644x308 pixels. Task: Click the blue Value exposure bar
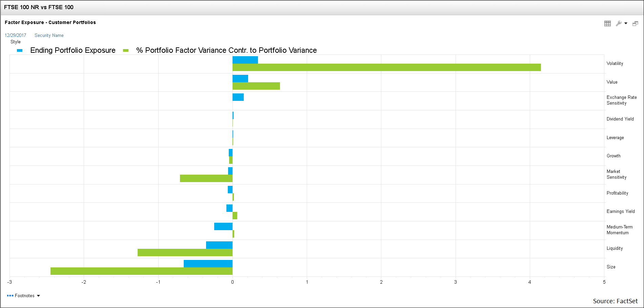pyautogui.click(x=240, y=79)
